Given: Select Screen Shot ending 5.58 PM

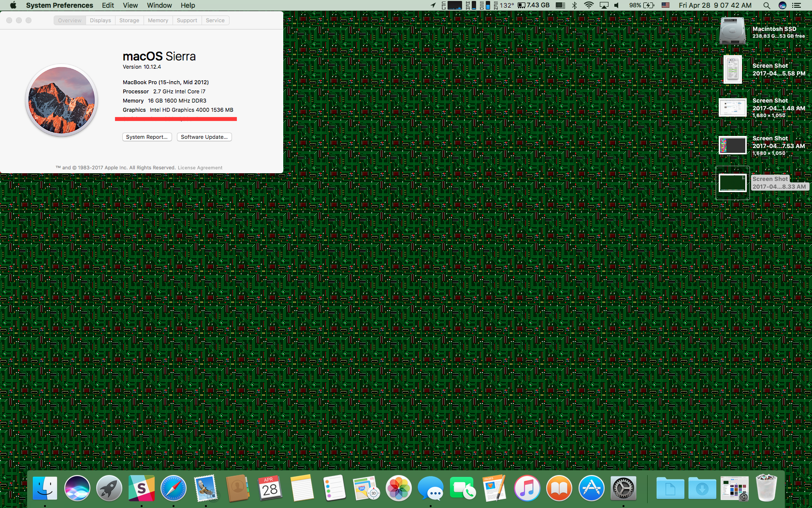Looking at the screenshot, I should [x=733, y=69].
